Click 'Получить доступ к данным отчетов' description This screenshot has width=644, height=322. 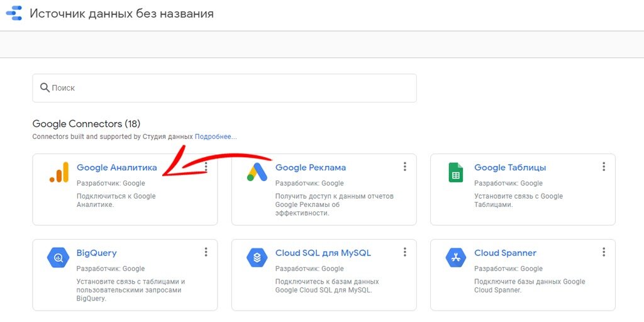(335, 204)
